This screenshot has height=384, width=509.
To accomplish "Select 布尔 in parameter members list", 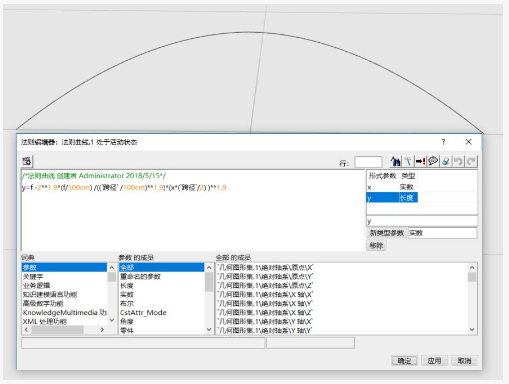I will coord(127,304).
